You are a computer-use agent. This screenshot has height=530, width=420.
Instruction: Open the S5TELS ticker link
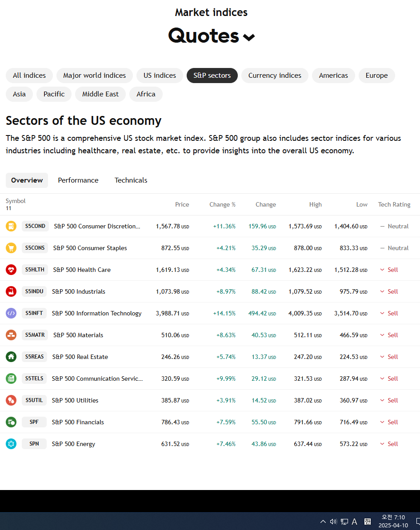(x=34, y=379)
